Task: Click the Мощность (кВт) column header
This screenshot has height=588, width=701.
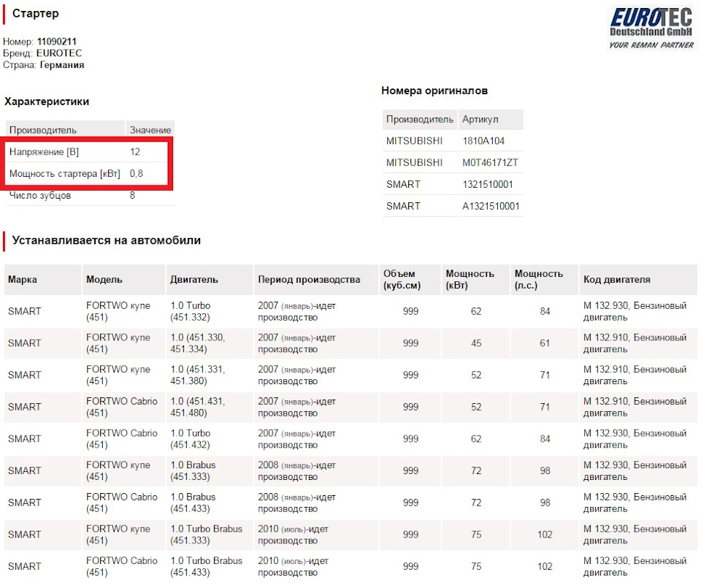Action: (470, 280)
